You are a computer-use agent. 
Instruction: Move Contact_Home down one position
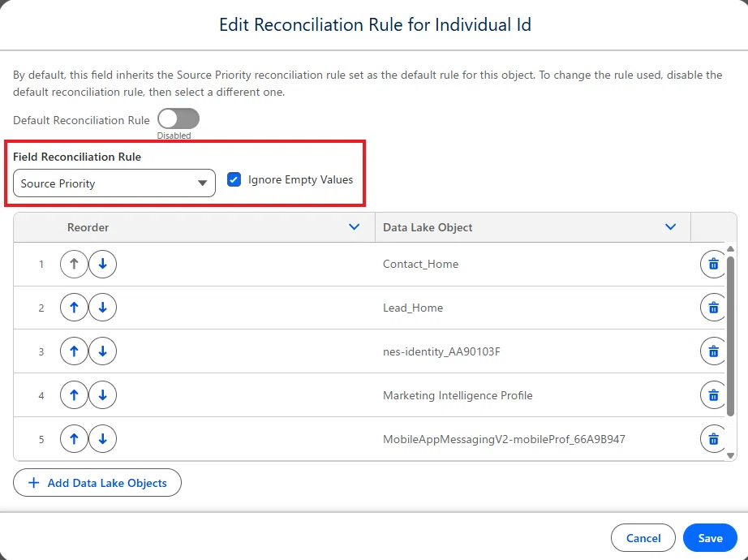point(102,264)
